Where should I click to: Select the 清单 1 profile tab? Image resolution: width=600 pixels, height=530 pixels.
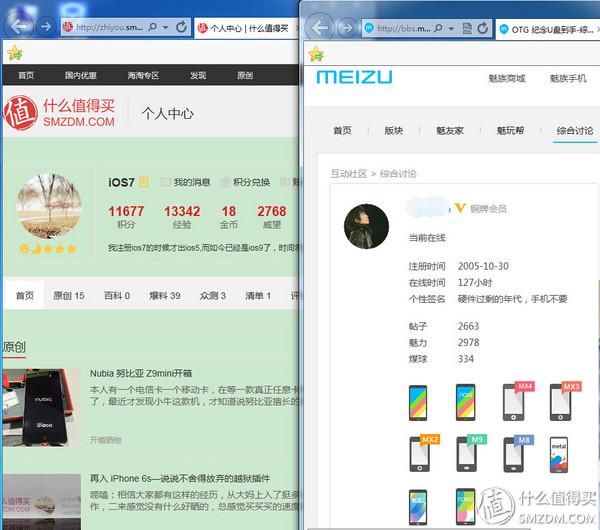pyautogui.click(x=258, y=295)
